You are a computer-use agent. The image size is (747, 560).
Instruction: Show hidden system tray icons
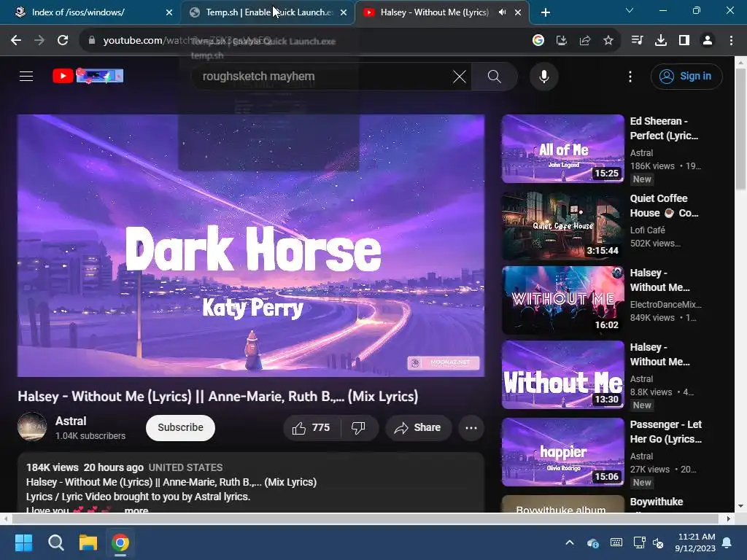pyautogui.click(x=569, y=542)
